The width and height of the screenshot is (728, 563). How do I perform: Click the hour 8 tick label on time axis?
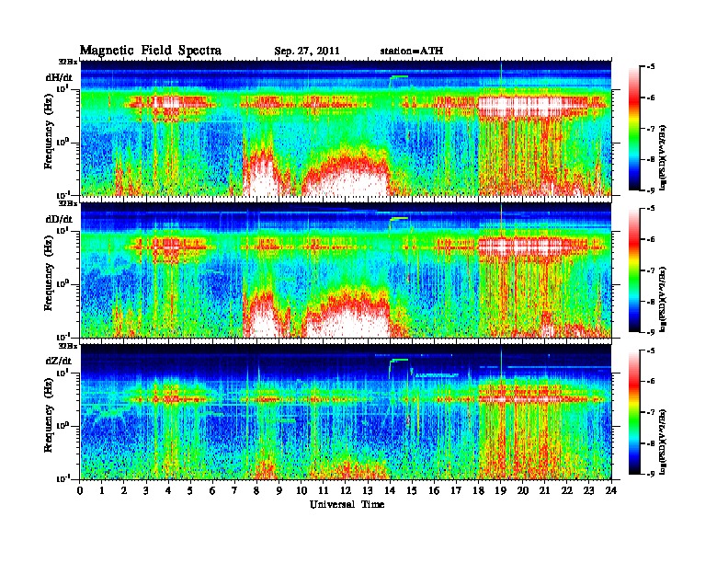[256, 490]
